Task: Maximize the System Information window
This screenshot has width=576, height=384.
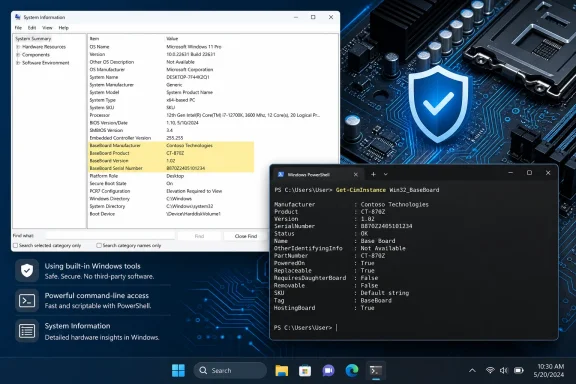Action: tap(313, 17)
